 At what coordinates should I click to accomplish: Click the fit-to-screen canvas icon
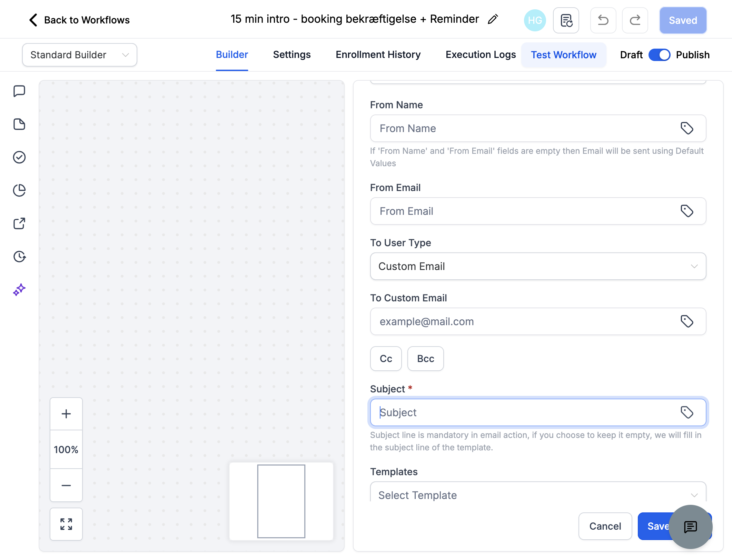(66, 524)
